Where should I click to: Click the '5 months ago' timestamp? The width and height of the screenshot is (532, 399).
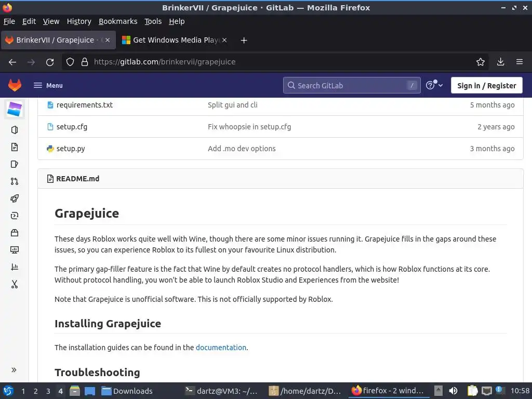[x=492, y=105]
